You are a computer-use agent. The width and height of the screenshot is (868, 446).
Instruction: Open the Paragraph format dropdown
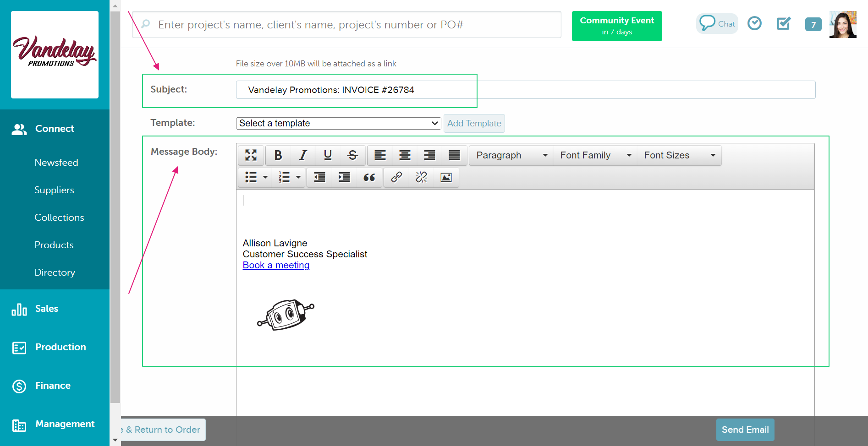[511, 155]
